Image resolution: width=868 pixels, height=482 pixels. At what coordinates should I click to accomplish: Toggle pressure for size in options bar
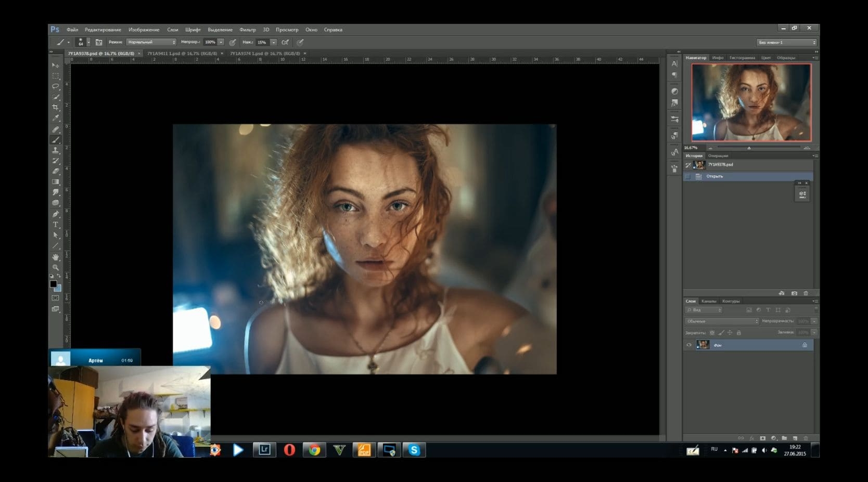pyautogui.click(x=300, y=42)
